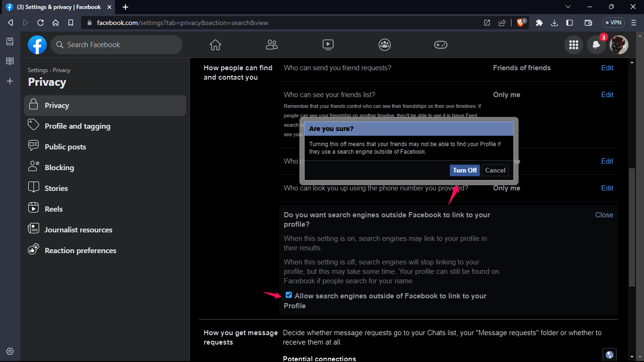Click the bookmark icon beside address bar
Image resolution: width=644 pixels, height=362 pixels.
[x=71, y=23]
